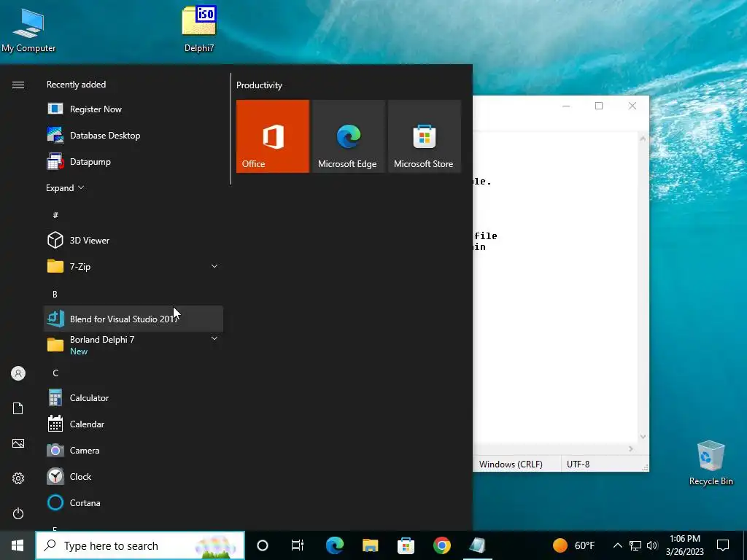Open the Microsoft Store tile
747x560 pixels.
[424, 136]
